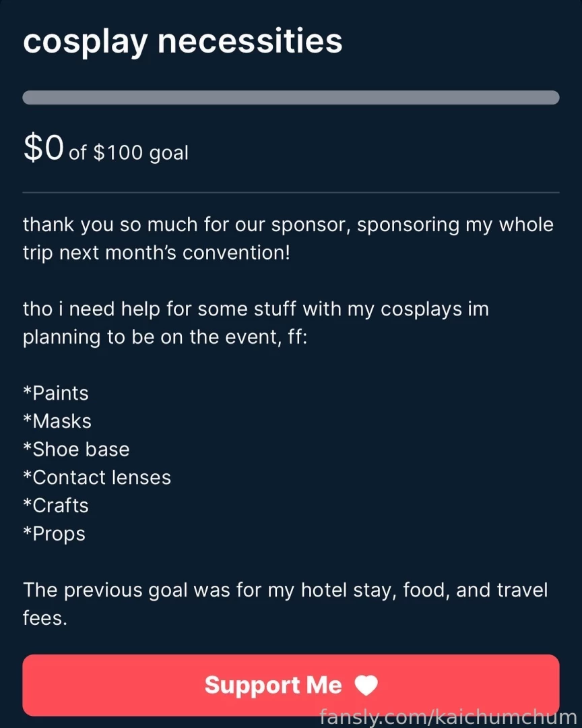This screenshot has height=728, width=582.
Task: Select the "*Props" list item
Action: pos(54,534)
